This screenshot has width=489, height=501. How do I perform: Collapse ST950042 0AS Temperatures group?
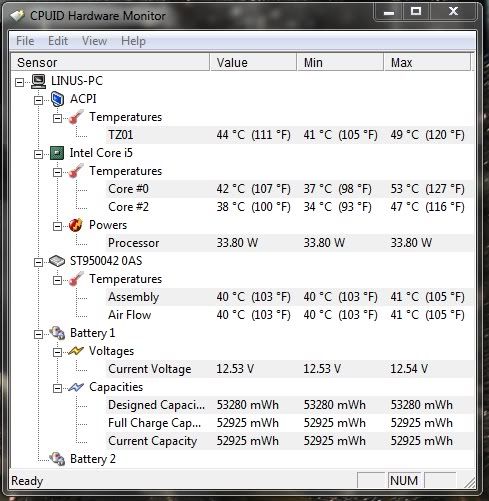[x=58, y=280]
